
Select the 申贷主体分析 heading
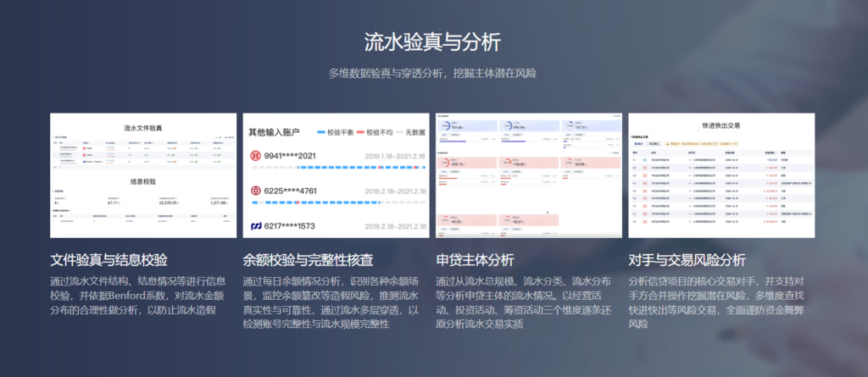point(474,260)
